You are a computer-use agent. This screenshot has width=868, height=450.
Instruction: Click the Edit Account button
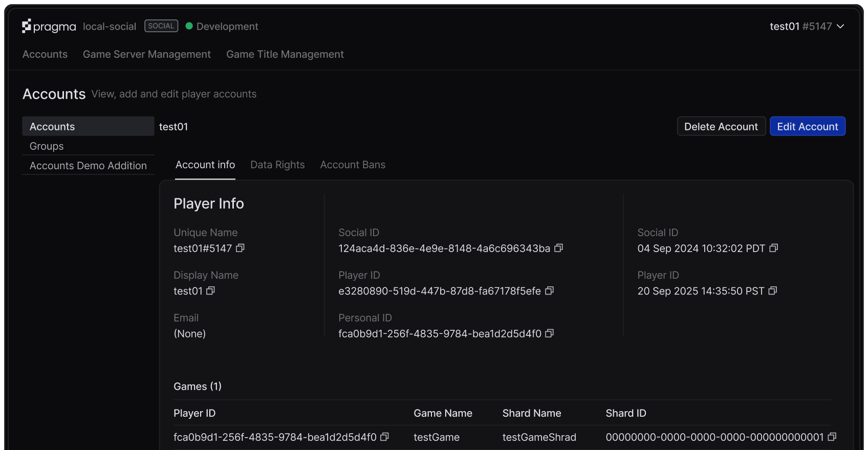tap(808, 126)
